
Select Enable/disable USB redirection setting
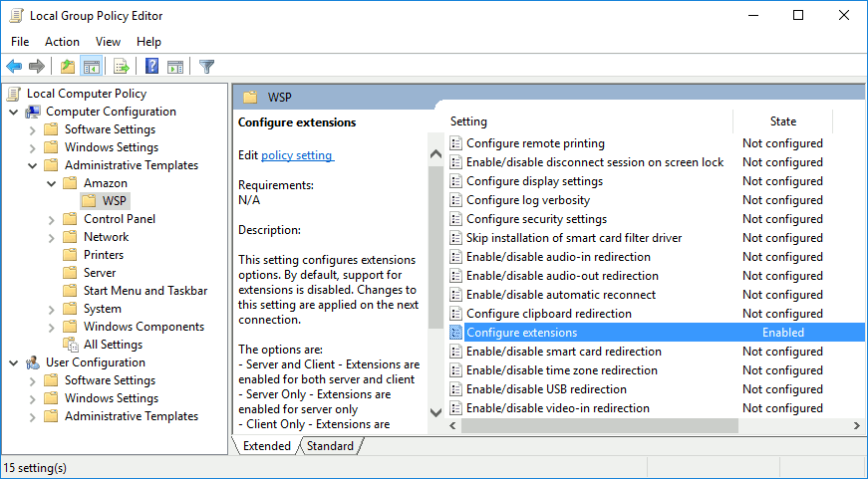click(546, 389)
